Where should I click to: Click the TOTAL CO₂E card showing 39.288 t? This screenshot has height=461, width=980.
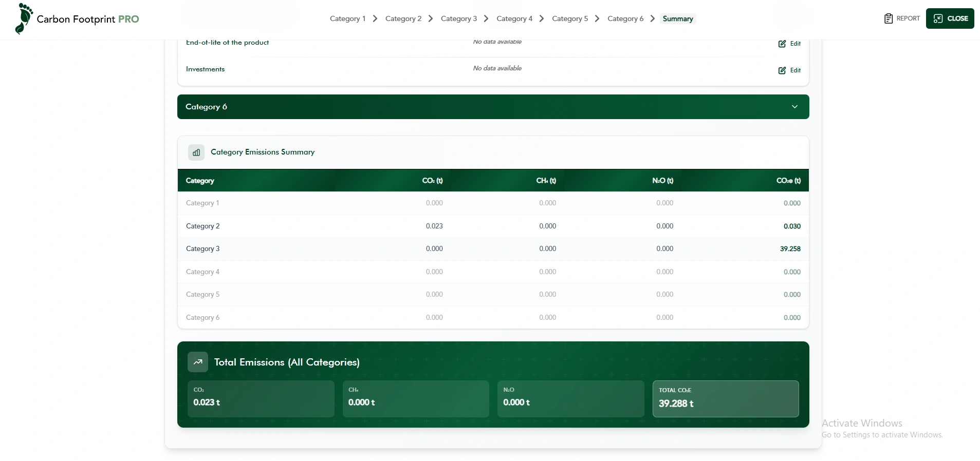[x=725, y=399]
